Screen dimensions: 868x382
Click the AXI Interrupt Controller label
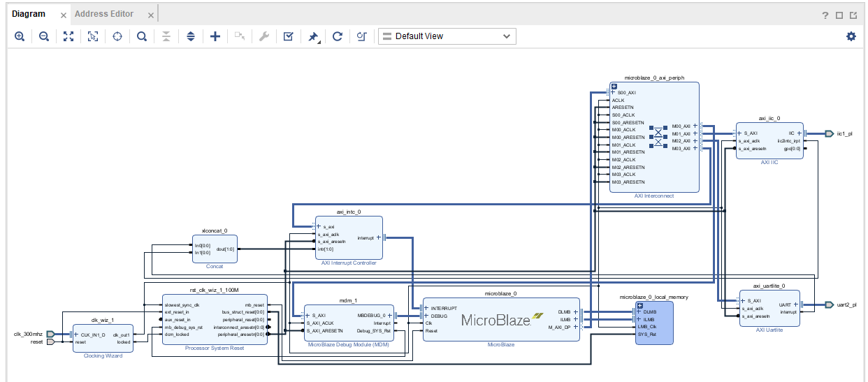pos(348,263)
